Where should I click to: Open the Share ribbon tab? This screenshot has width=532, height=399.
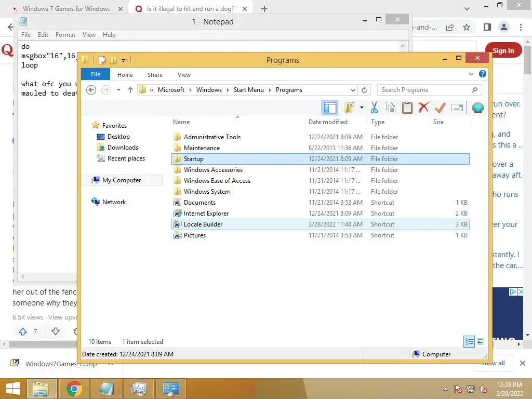tap(155, 75)
